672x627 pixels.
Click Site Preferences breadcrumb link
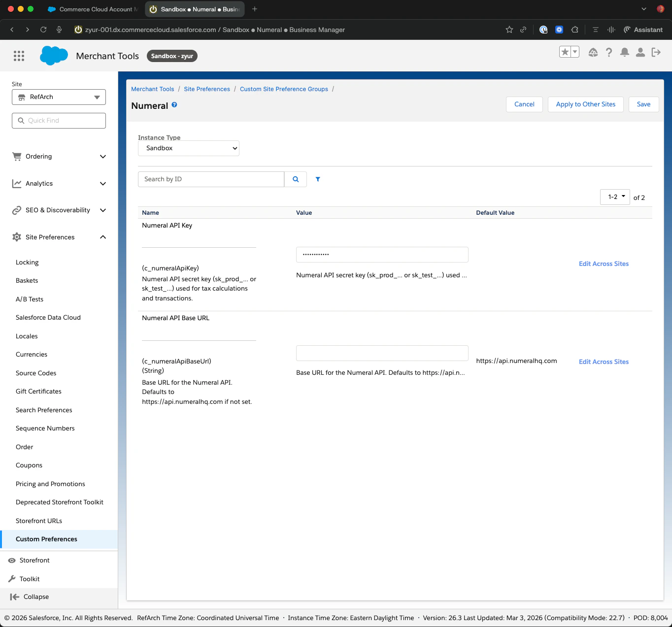coord(207,89)
